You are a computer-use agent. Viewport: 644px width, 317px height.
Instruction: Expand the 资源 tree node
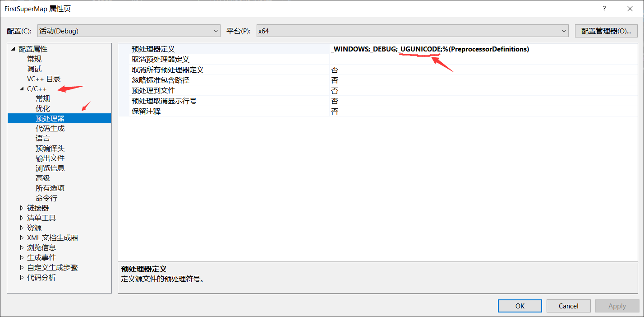pos(22,228)
